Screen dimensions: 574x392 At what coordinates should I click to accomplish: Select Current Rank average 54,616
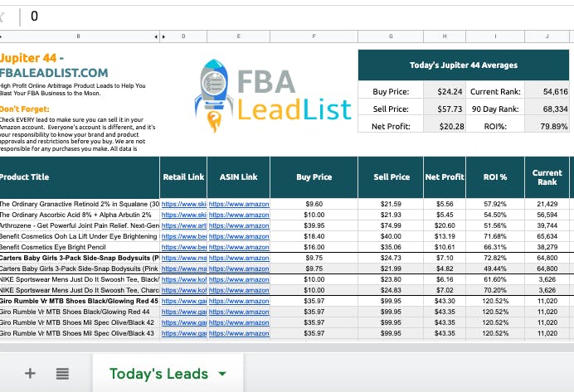(547, 91)
